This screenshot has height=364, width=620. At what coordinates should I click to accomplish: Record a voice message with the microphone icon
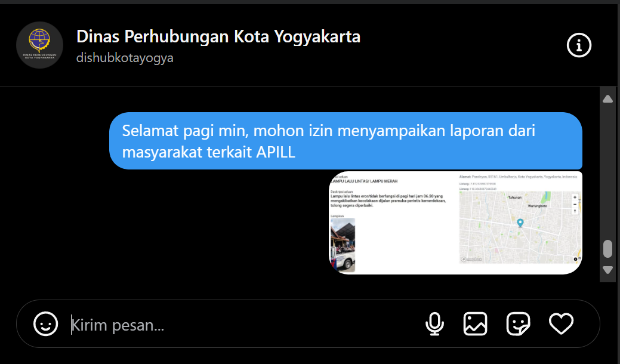coord(434,324)
